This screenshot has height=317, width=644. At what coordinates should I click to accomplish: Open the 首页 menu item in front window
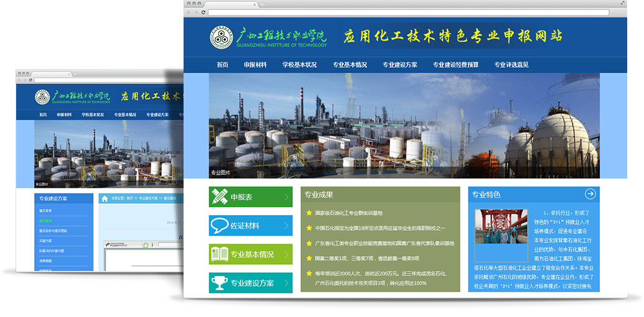pos(222,65)
